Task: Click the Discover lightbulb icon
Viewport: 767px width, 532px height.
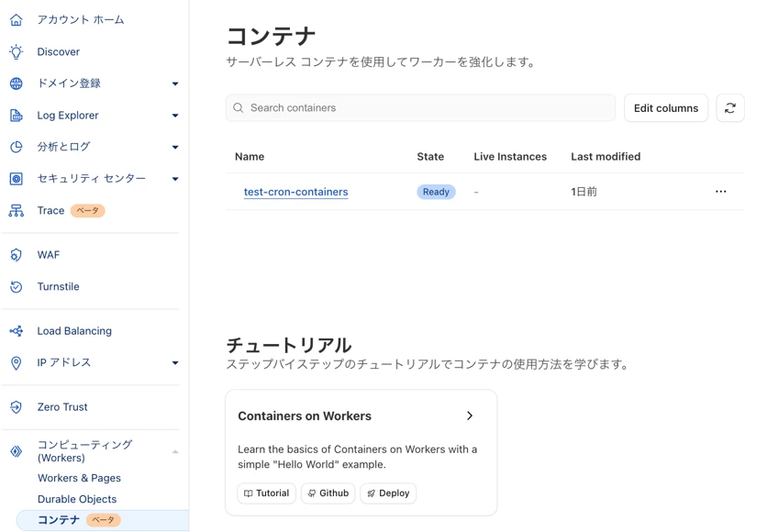Action: (x=17, y=52)
